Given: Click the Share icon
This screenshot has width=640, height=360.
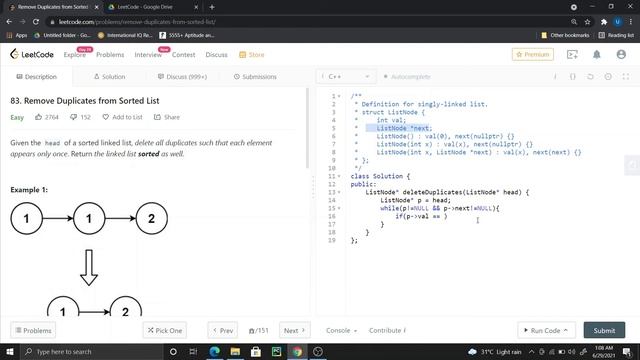Looking at the screenshot, I should (157, 117).
